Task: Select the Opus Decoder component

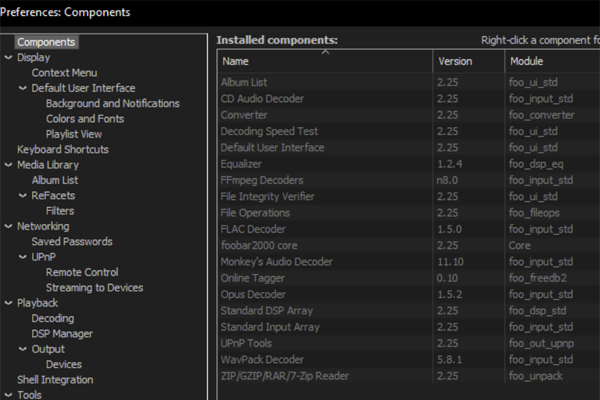Action: (409, 294)
